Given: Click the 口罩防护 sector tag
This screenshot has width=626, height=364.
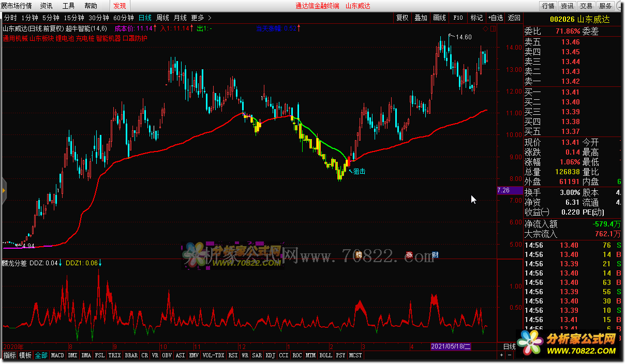Looking at the screenshot, I should pyautogui.click(x=135, y=38).
